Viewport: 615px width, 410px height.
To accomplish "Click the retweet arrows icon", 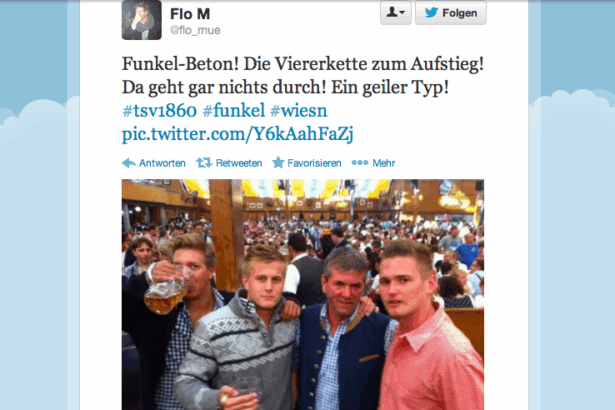I will pyautogui.click(x=204, y=162).
